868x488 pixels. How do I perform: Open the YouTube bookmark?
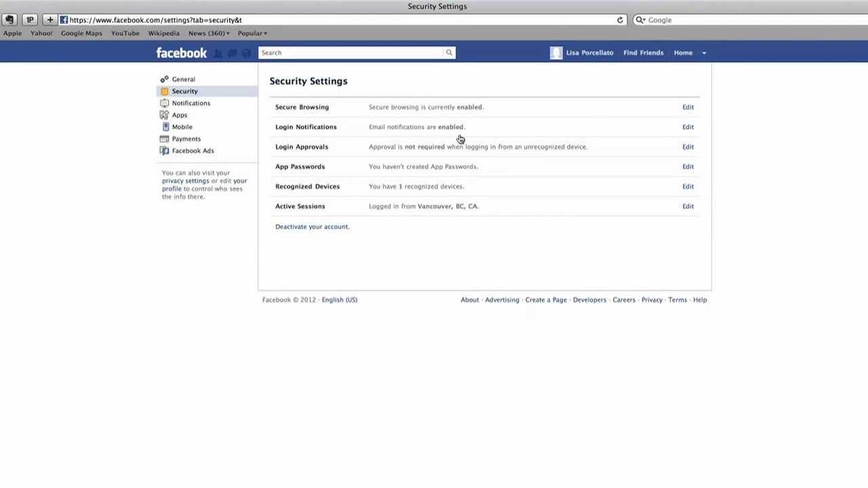click(x=125, y=33)
